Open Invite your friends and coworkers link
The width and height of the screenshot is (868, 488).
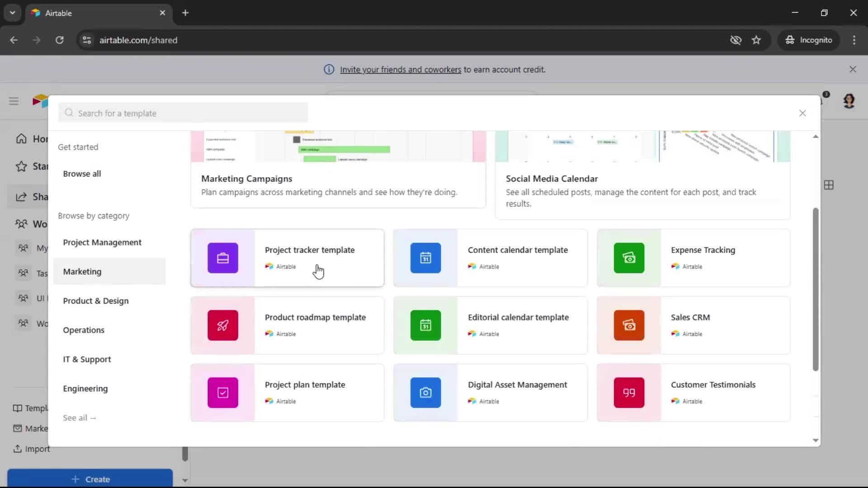pos(401,70)
